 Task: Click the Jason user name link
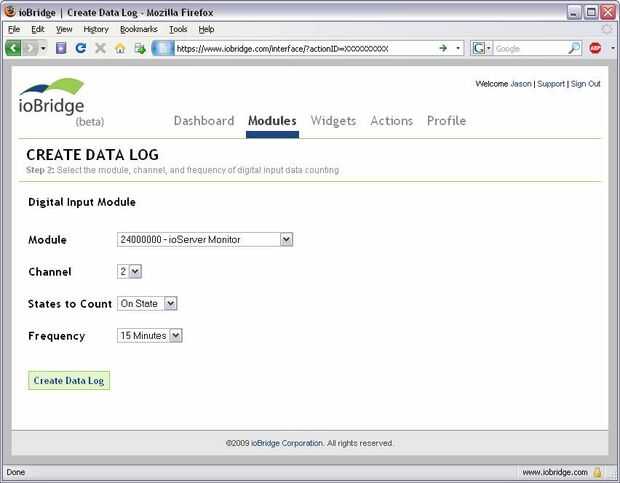(521, 84)
